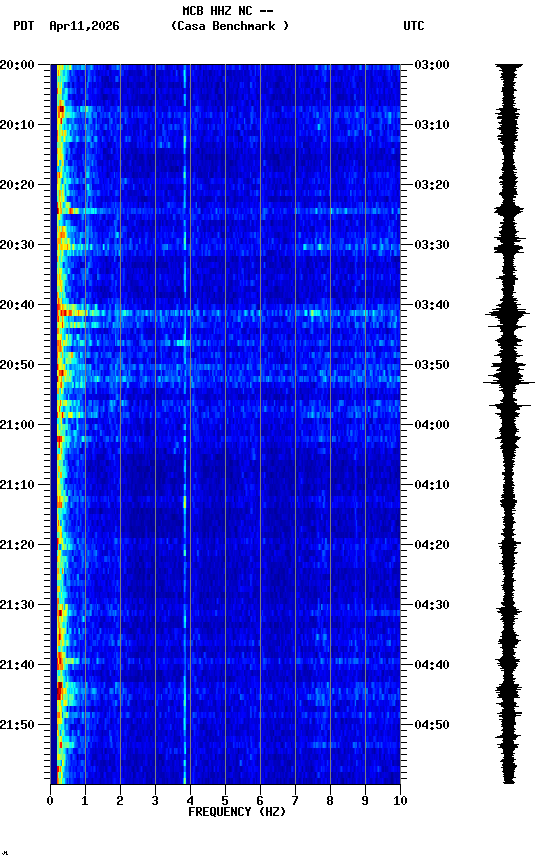The image size is (552, 864).
Task: Click the UTC time label 04:50
Action: [x=432, y=725]
